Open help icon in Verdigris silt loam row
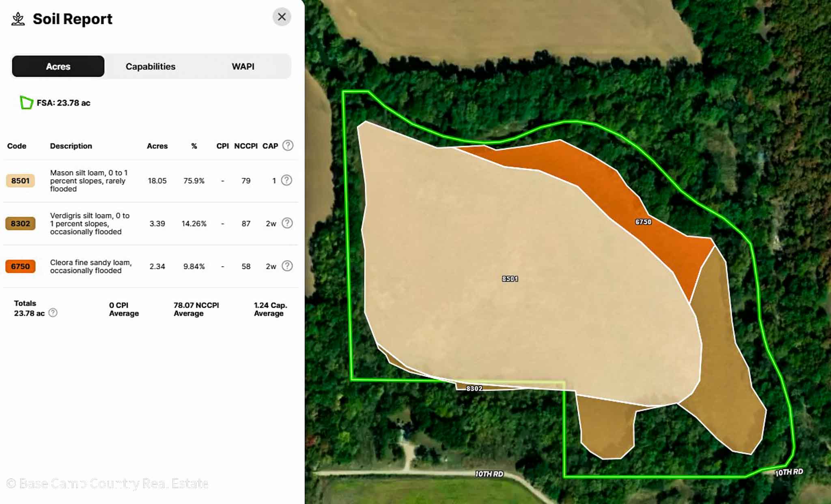831x504 pixels. point(287,223)
